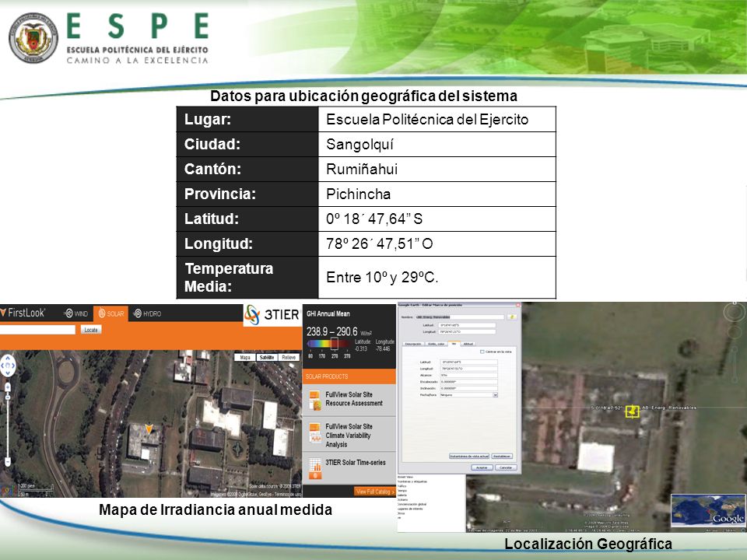Screen dimensions: 747x560
Task: Open FullView Solar Site Climate Variability Analysis
Action: [349, 436]
